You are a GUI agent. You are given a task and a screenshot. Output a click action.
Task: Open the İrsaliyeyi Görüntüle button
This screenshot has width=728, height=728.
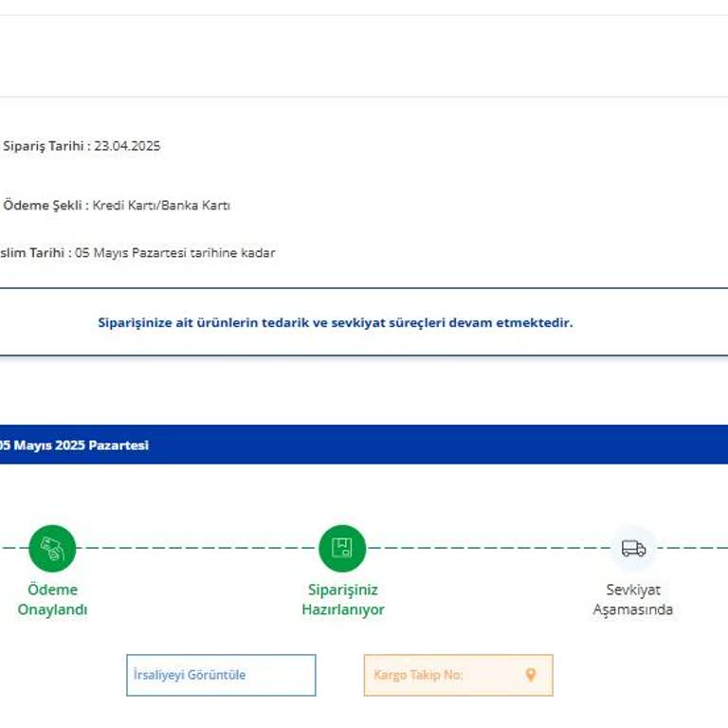pyautogui.click(x=221, y=675)
